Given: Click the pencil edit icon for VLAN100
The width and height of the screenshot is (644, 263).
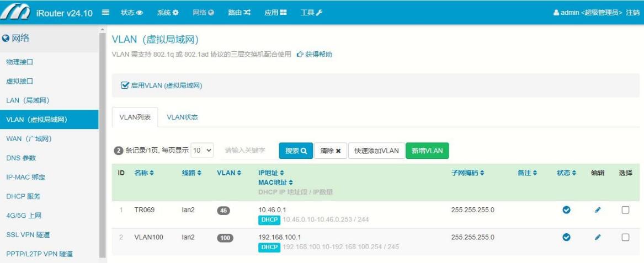Looking at the screenshot, I should [x=598, y=237].
